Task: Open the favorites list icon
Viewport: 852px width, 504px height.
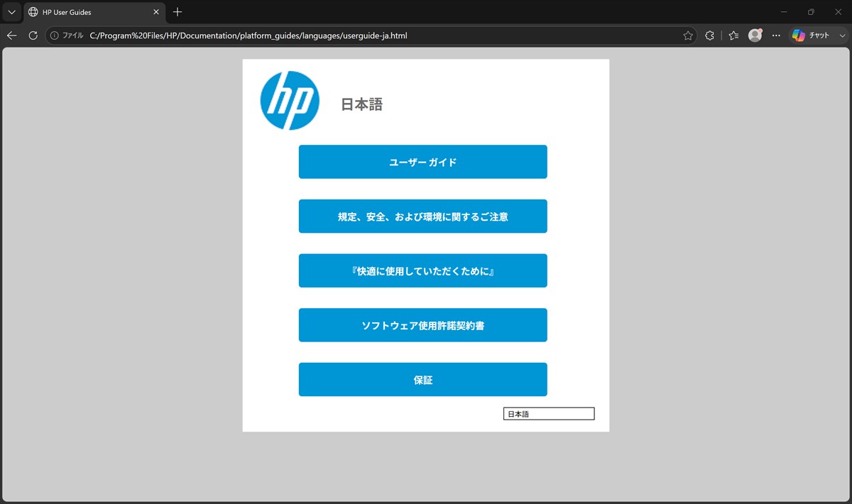Action: tap(734, 35)
